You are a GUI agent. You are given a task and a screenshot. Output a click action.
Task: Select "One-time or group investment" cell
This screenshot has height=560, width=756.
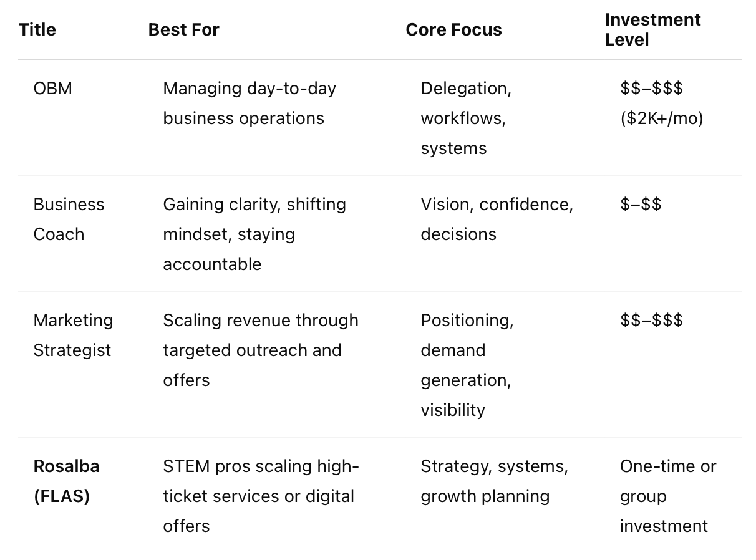(x=667, y=496)
